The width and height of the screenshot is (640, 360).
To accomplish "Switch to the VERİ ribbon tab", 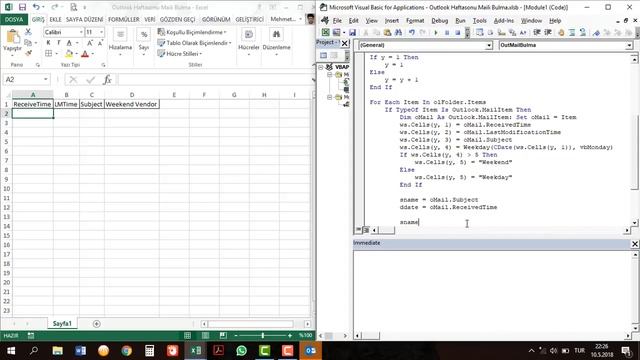I will click(149, 19).
